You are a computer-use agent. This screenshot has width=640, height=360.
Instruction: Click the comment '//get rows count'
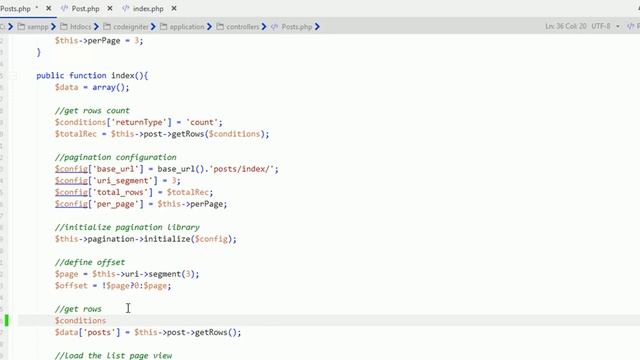92,111
